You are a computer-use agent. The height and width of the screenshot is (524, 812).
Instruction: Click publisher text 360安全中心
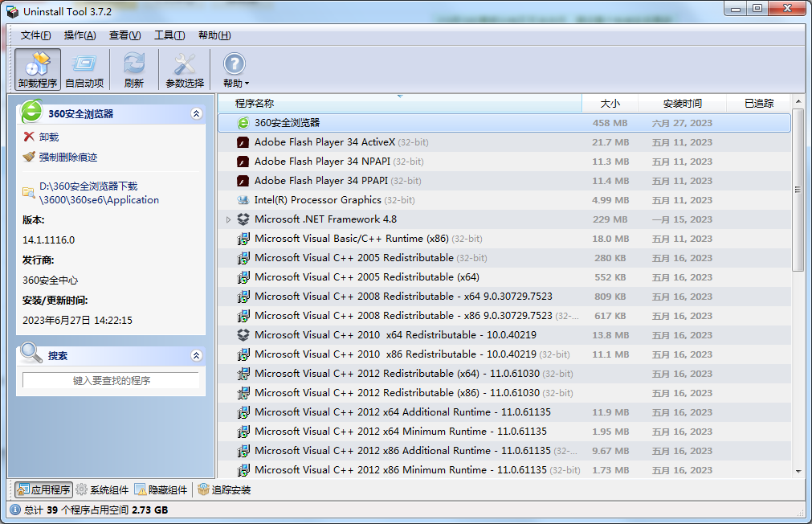51,280
